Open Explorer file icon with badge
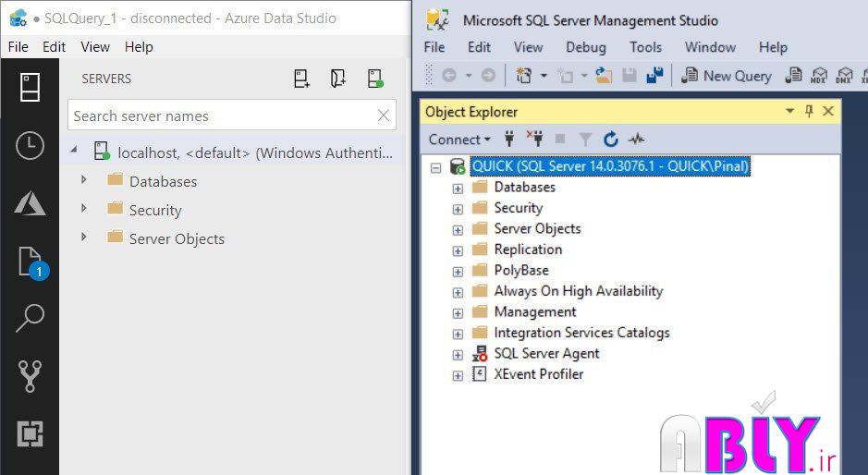This screenshot has height=475, width=868. pyautogui.click(x=32, y=262)
